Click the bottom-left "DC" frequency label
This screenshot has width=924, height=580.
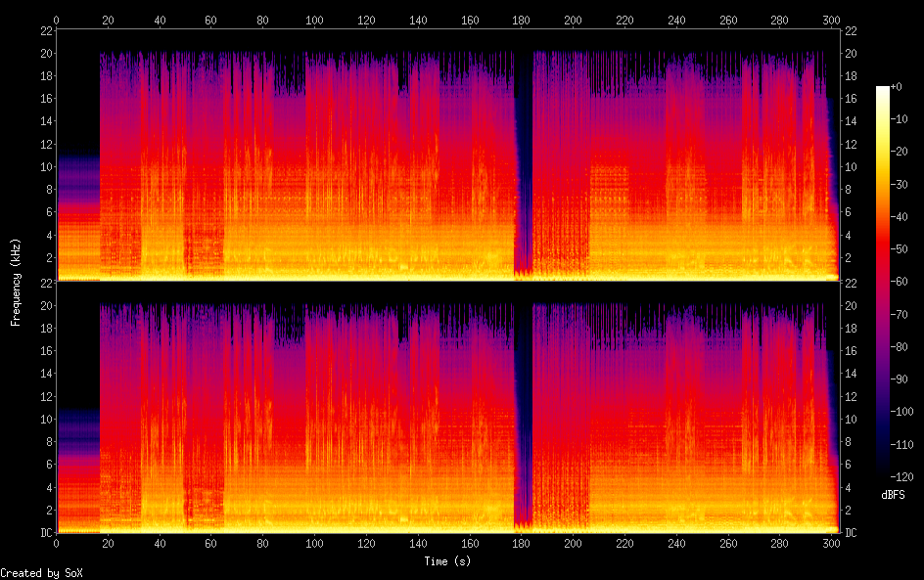45,533
